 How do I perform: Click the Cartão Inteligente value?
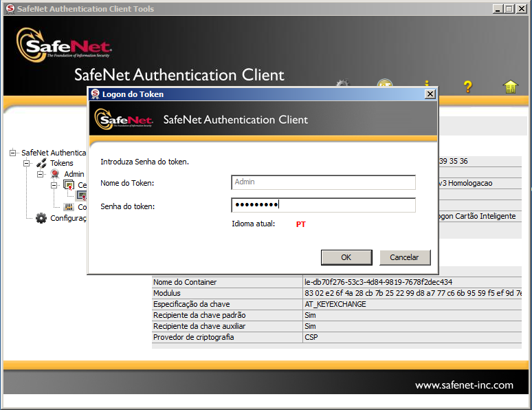point(477,216)
